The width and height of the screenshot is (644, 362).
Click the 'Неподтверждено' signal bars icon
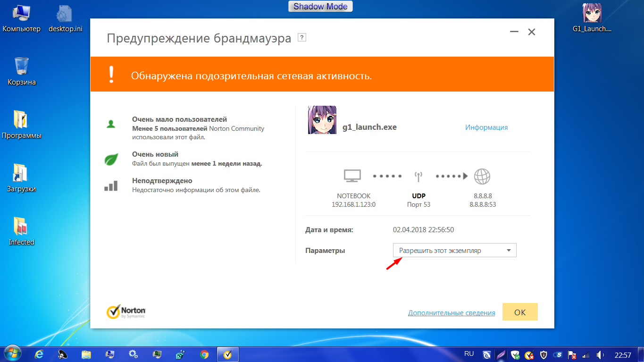(x=111, y=186)
